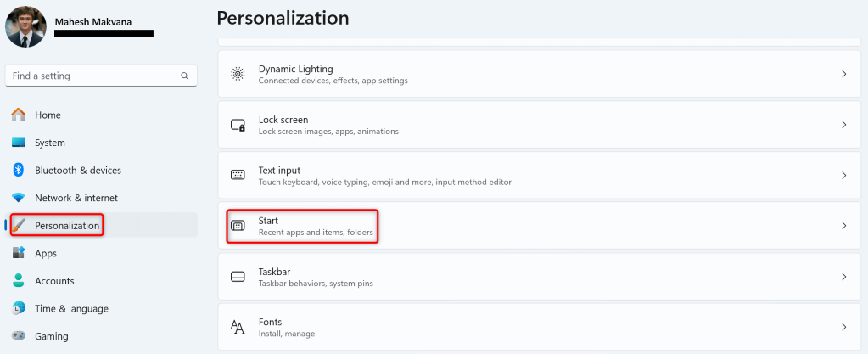The image size is (868, 354).
Task: Click Mahesh Makvana profile picture
Action: click(x=25, y=26)
